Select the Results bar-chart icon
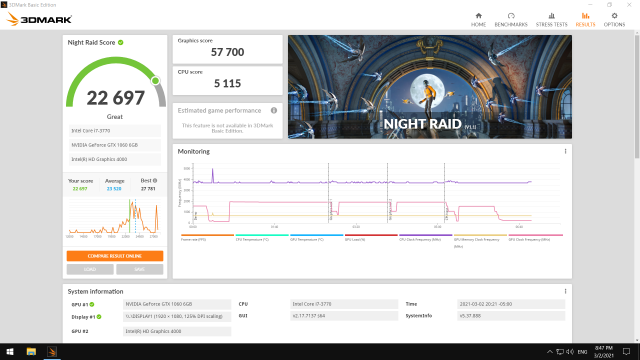The width and height of the screenshot is (640, 360). point(585,16)
